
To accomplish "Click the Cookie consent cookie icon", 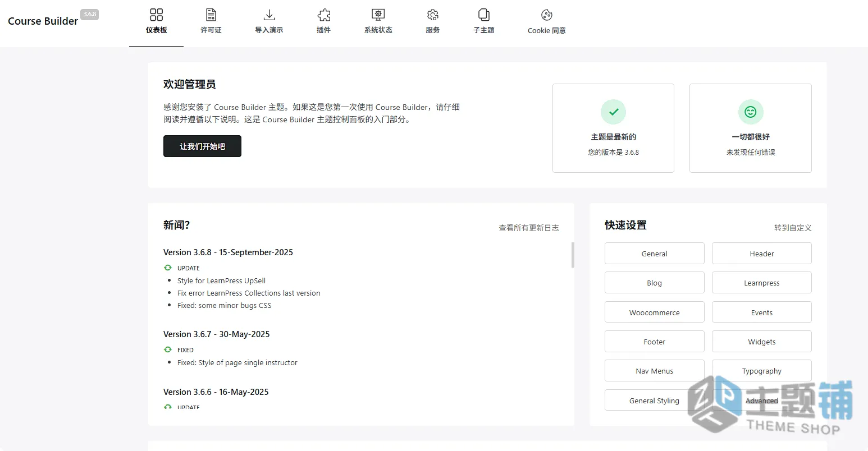I will pos(547,15).
